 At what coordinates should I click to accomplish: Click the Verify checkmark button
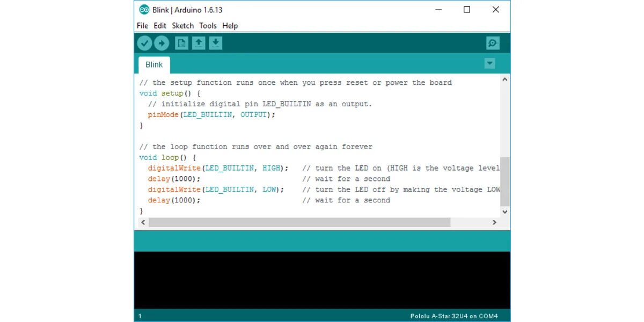144,43
